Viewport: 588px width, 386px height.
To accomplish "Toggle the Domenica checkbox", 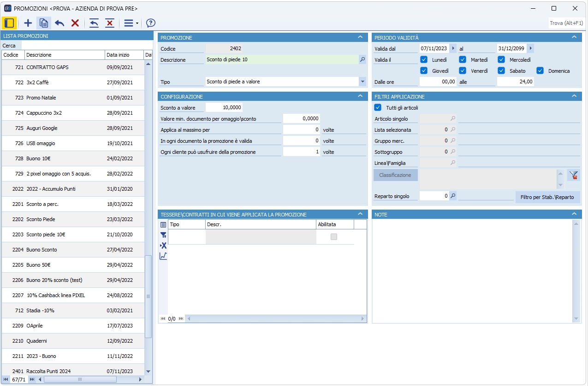I will tap(540, 70).
